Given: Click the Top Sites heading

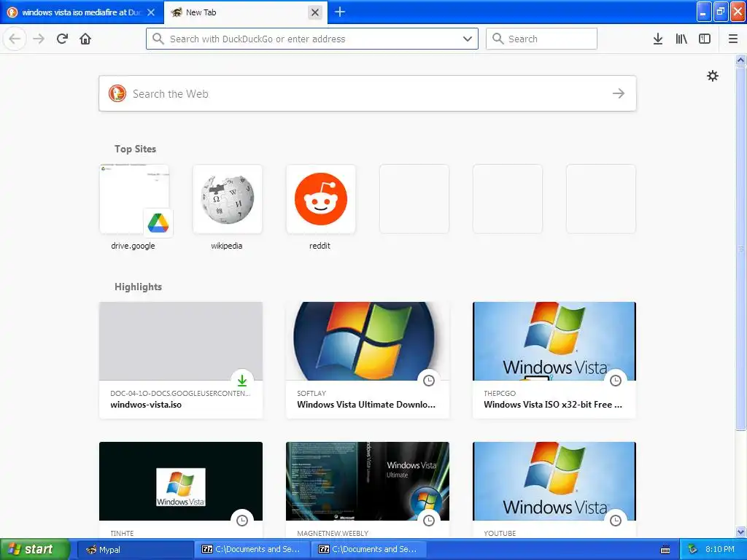Looking at the screenshot, I should (135, 149).
